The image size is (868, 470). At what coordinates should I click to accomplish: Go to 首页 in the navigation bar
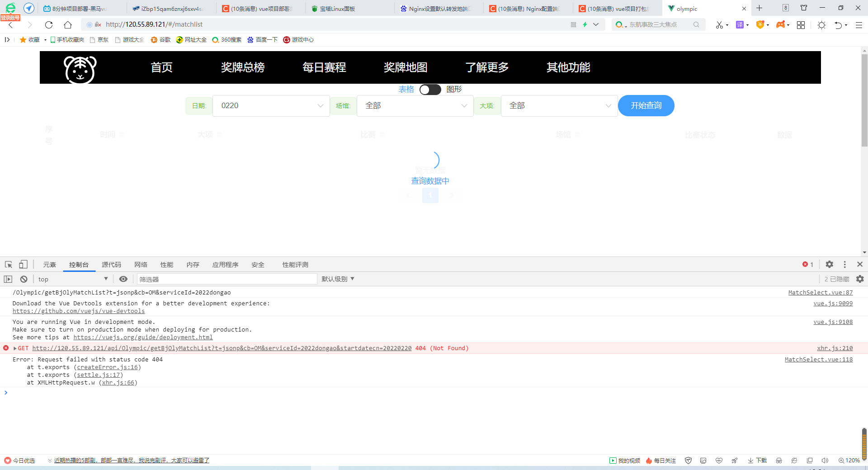161,67
